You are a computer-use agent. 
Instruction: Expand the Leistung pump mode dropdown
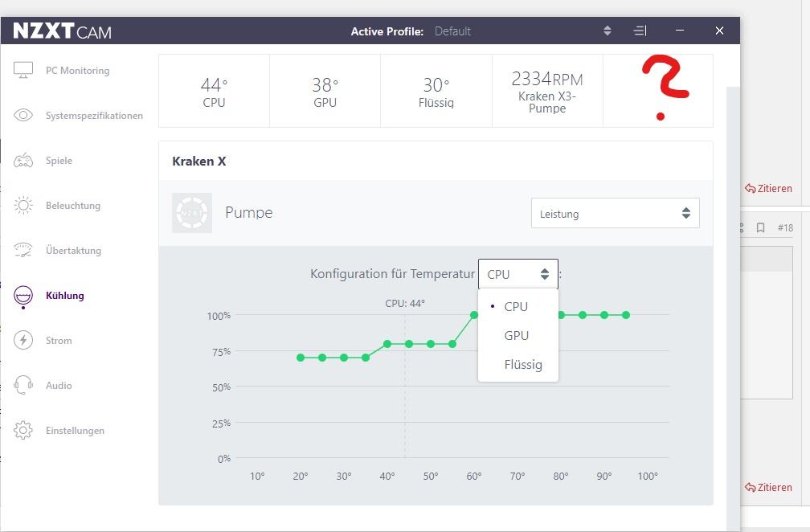pos(616,213)
